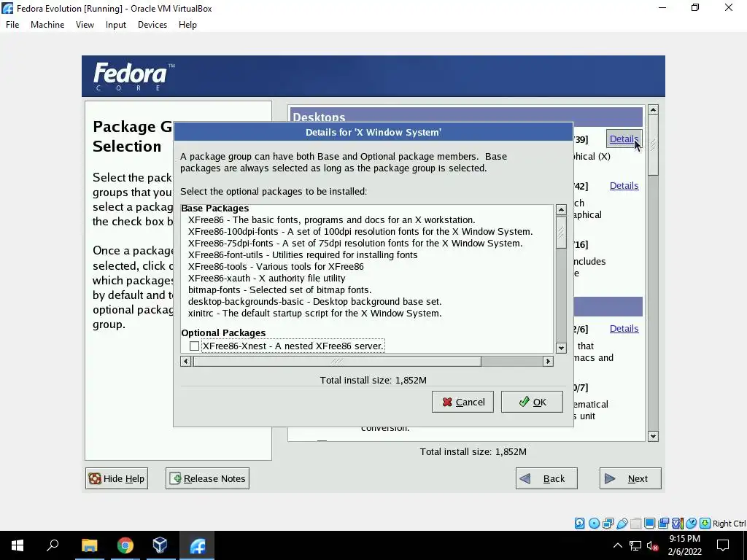Open the File menu
This screenshot has height=560, width=747.
[12, 25]
